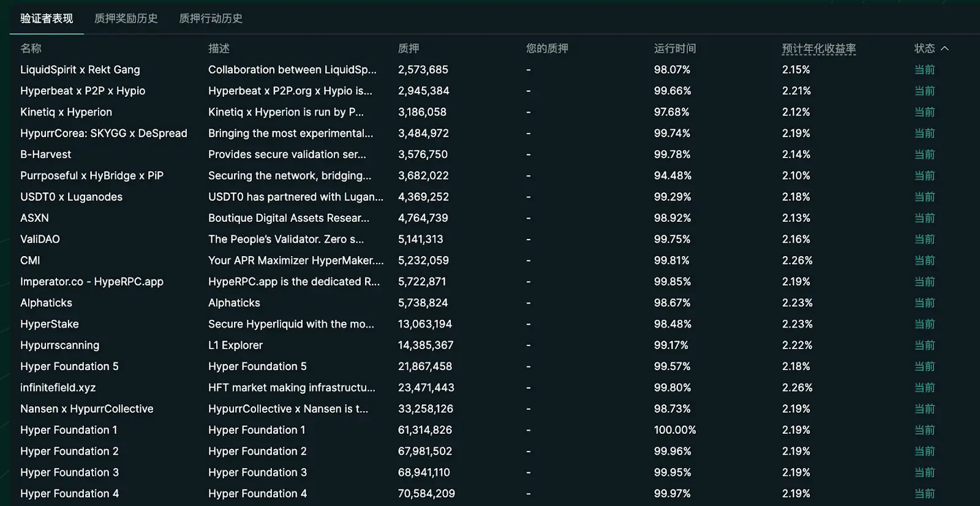Select the 验证者表现 tab
This screenshot has height=506, width=980.
(x=47, y=18)
